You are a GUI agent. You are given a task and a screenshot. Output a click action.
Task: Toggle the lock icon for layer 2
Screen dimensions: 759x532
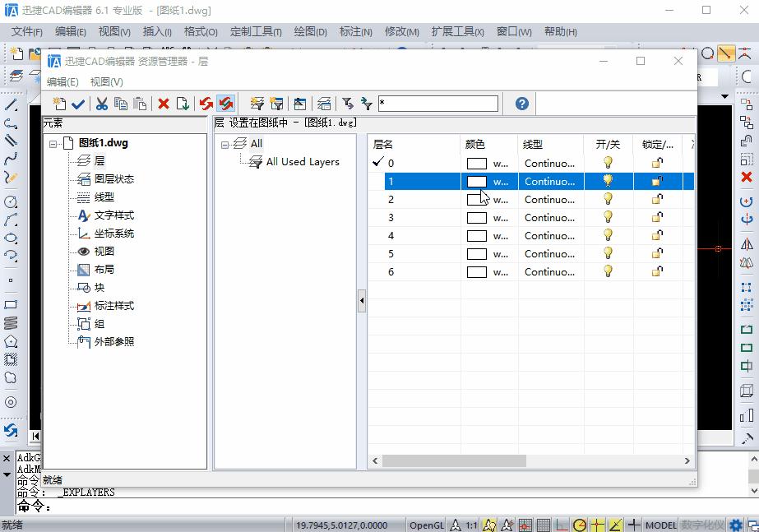click(x=657, y=200)
